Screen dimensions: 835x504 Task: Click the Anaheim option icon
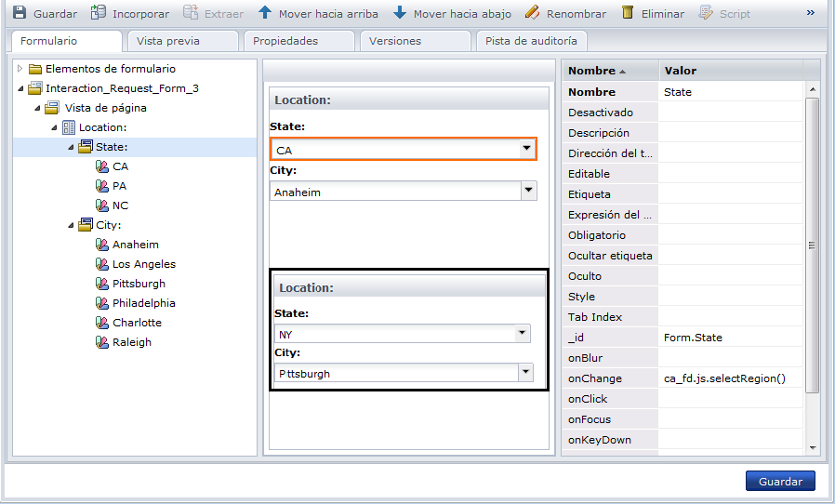102,245
